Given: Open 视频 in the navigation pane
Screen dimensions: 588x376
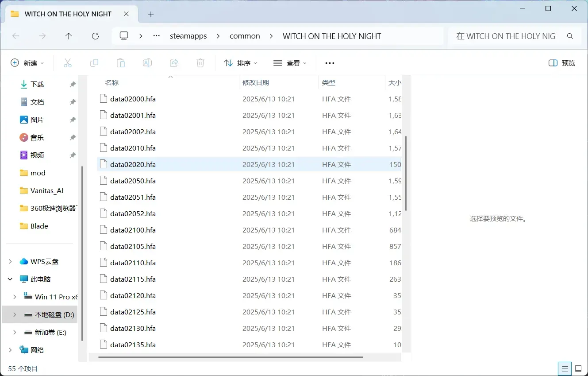Looking at the screenshot, I should click(x=37, y=155).
